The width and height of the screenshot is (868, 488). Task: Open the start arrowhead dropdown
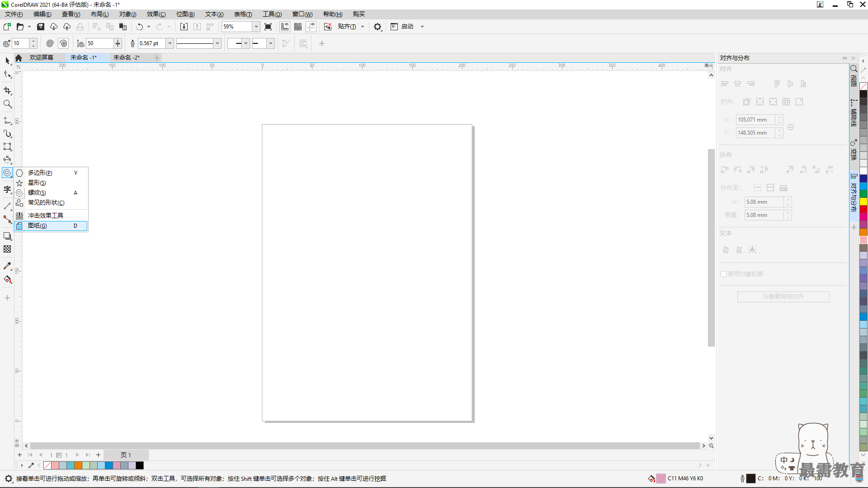click(x=245, y=43)
